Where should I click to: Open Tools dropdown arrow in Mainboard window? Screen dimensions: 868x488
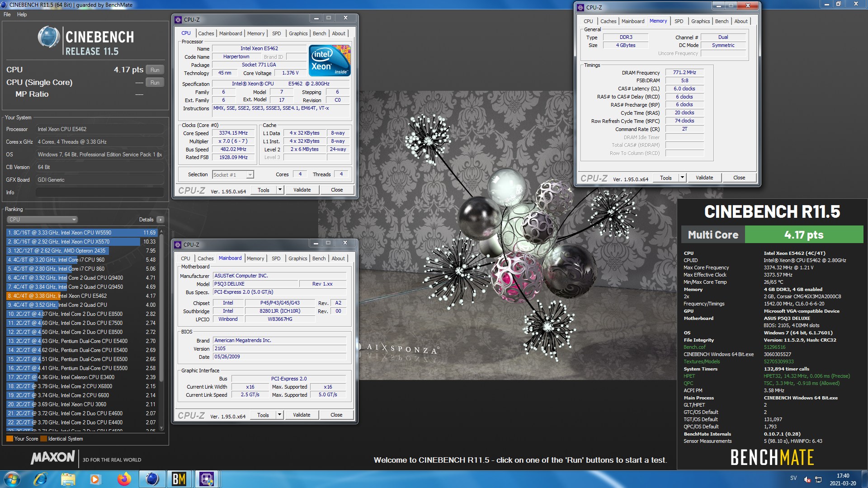point(279,415)
